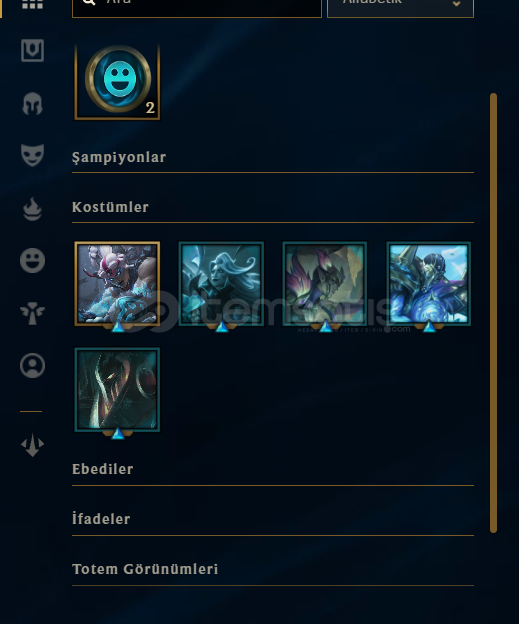Select the skins mask sidebar icon

(x=32, y=155)
